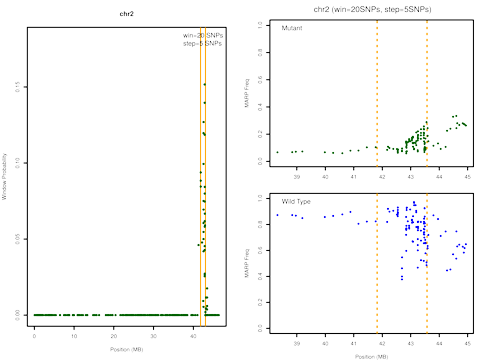480x360 pixels.
Task: Click the 0.2 tick on Wild Type y-axis
Action: (x=260, y=302)
